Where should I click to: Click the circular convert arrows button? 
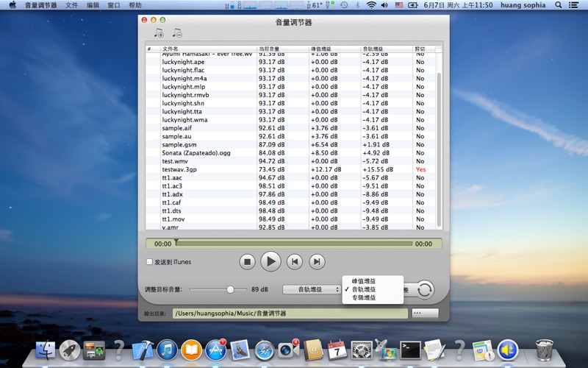[x=424, y=290]
